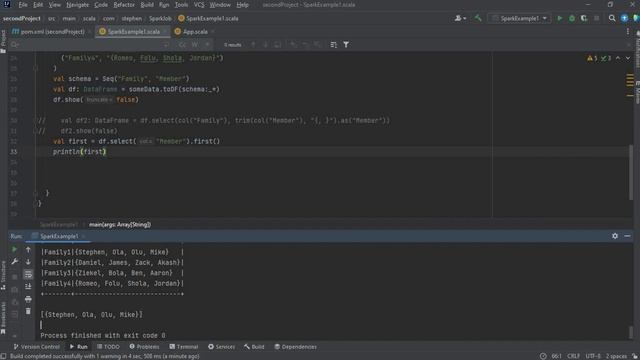Open the SparkExample1 run configuration dropdown
The height and width of the screenshot is (360, 640).
[x=519, y=18]
